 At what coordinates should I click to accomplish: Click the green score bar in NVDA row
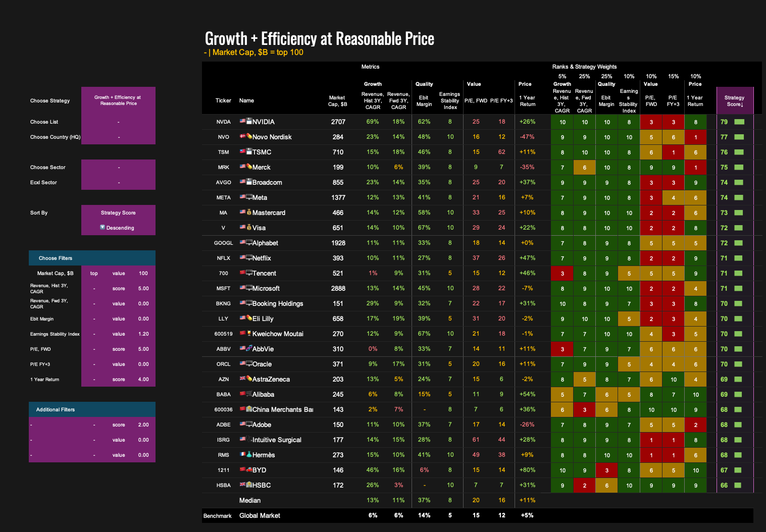(739, 122)
